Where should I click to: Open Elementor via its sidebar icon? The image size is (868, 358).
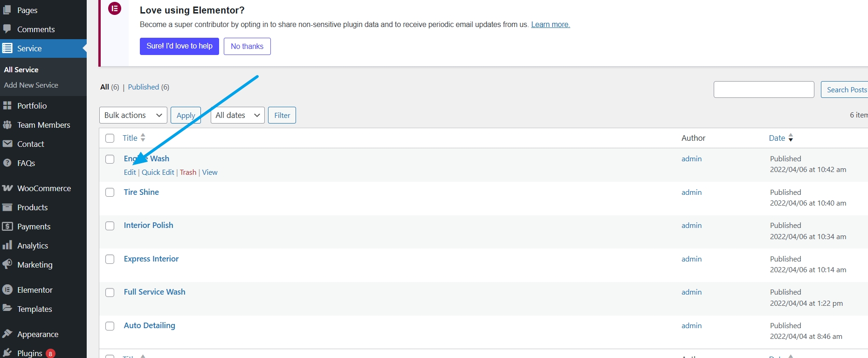(7, 290)
